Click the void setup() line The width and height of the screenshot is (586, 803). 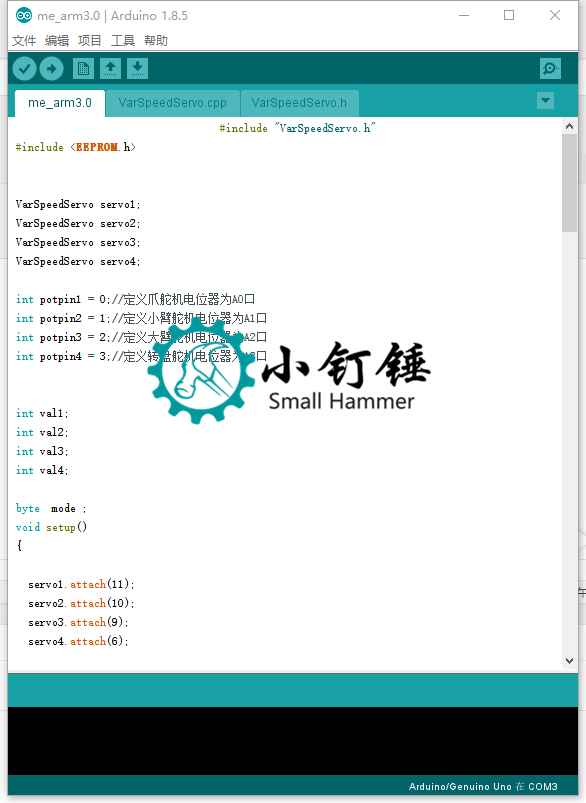[x=51, y=527]
